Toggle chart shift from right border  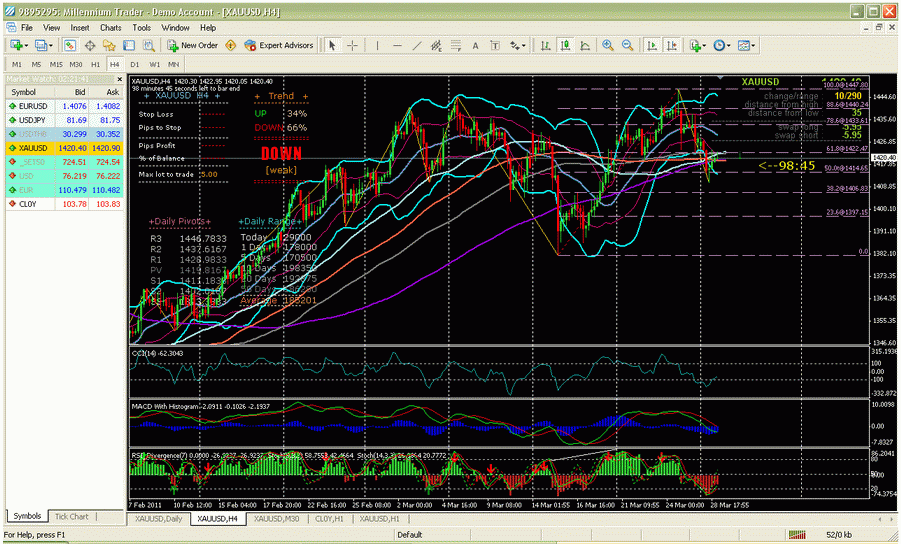(x=671, y=45)
